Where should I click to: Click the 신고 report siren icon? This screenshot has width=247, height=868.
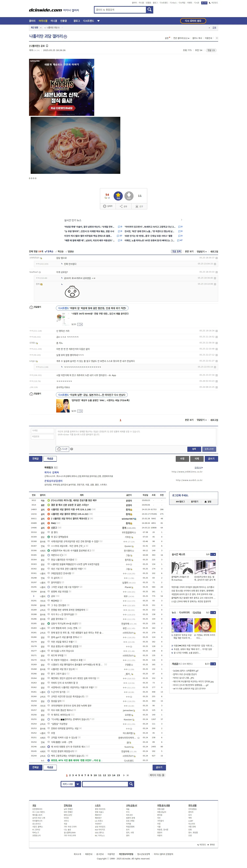[139, 206]
